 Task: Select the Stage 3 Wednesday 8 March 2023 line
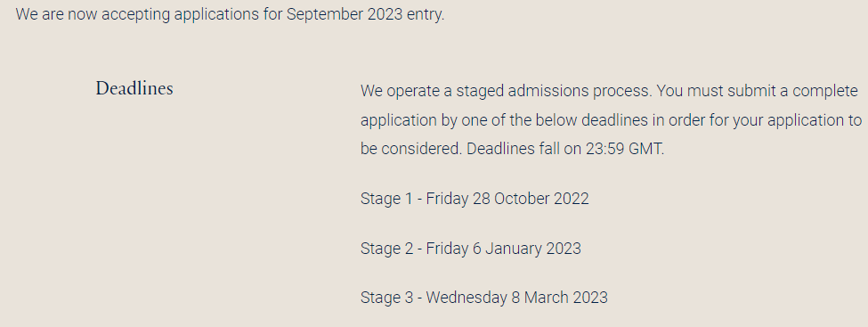tap(483, 297)
